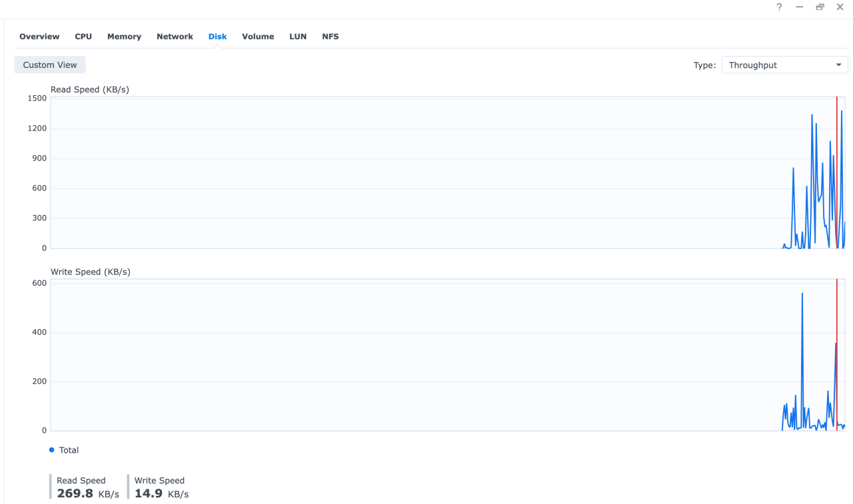Click the blue Total legend dot
This screenshot has height=504, width=853.
point(51,450)
